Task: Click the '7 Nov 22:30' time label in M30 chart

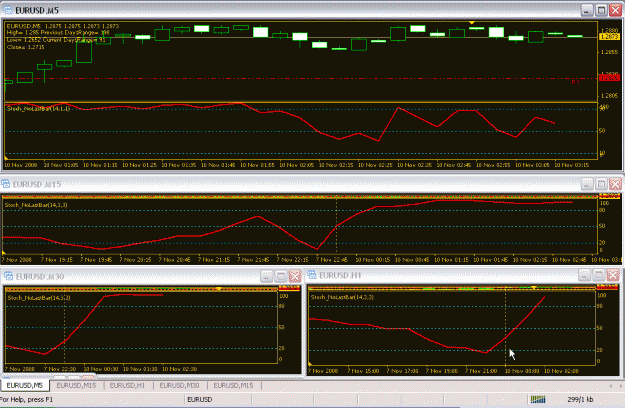Action: pos(60,369)
